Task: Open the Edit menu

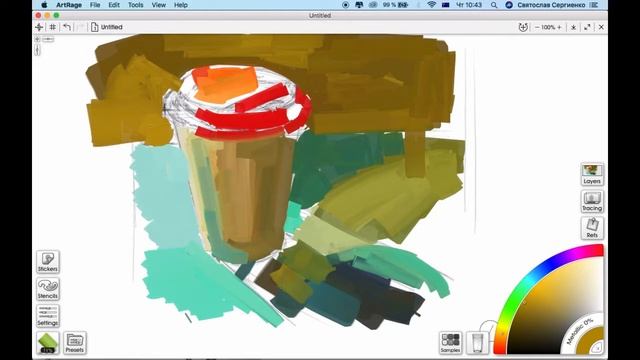Action: tap(114, 5)
